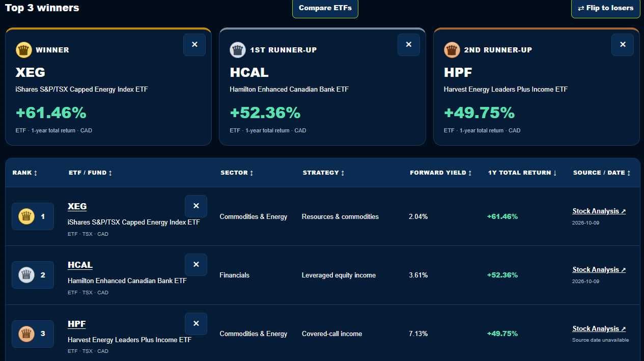Sort the table by Rank
This screenshot has height=361, width=644.
(25, 173)
